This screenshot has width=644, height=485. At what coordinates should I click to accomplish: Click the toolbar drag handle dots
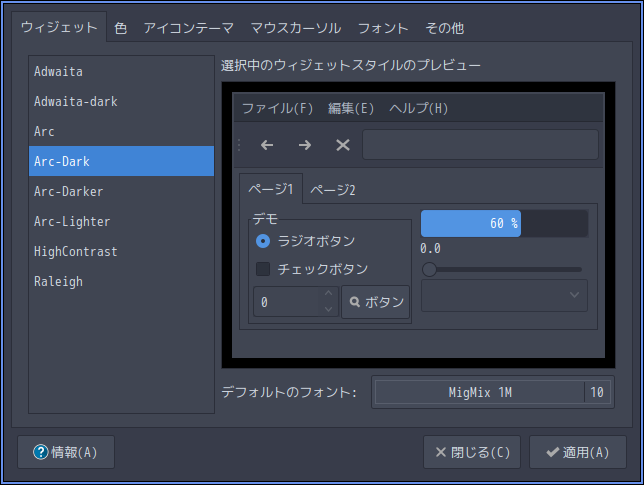239,145
